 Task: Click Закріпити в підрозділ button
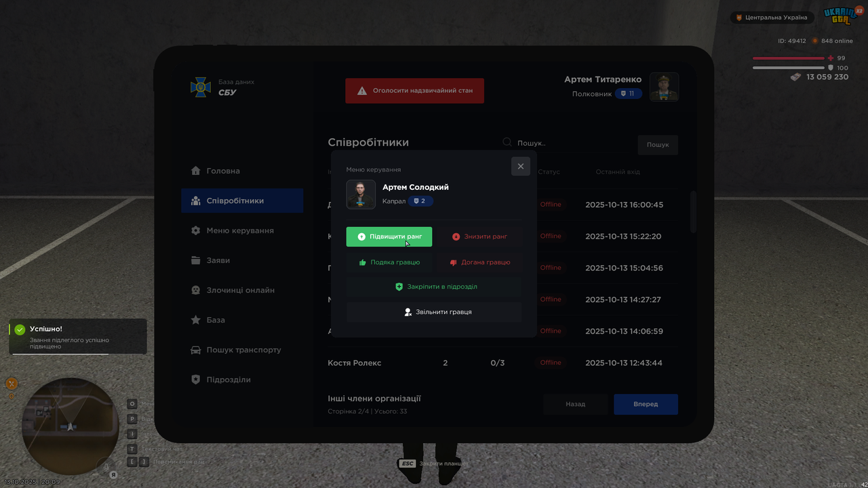pyautogui.click(x=434, y=287)
